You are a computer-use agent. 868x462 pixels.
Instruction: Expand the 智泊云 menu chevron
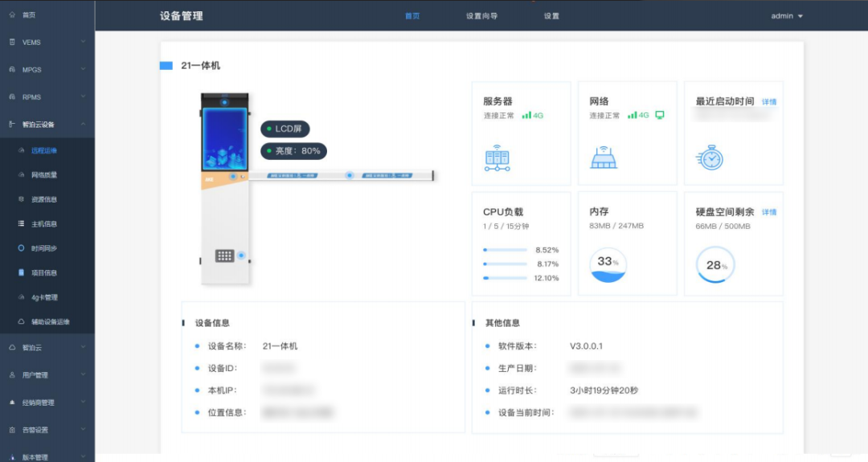pyautogui.click(x=83, y=347)
